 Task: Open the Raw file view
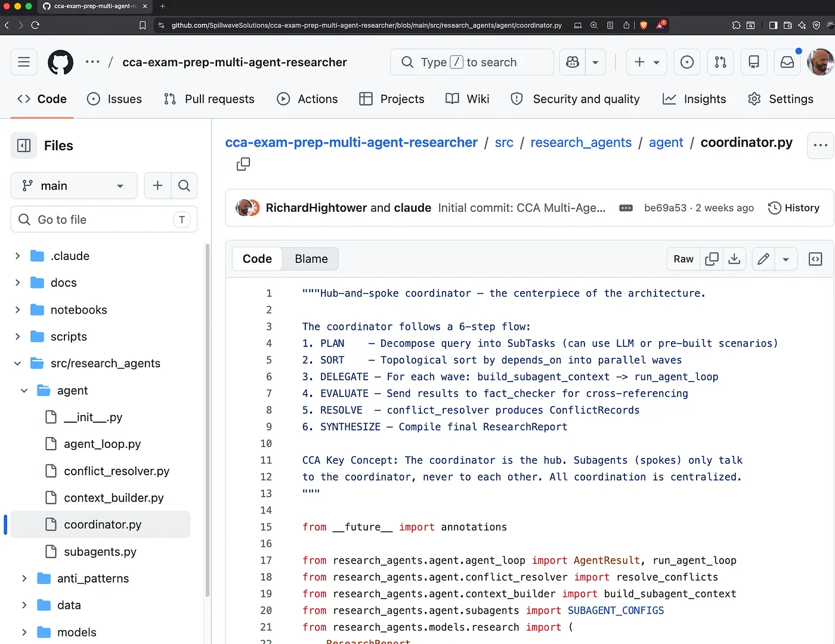point(684,259)
